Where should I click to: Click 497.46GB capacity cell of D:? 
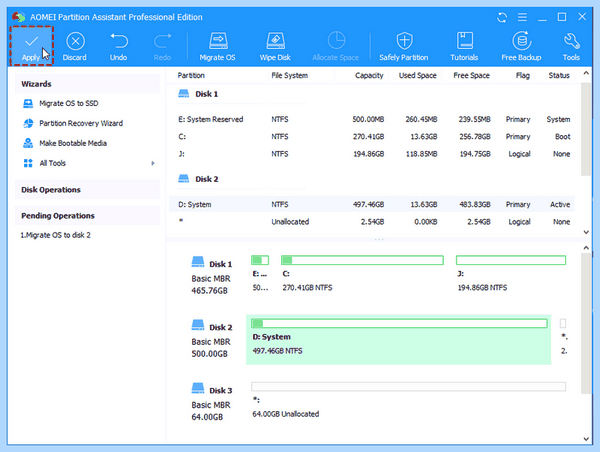click(x=368, y=204)
